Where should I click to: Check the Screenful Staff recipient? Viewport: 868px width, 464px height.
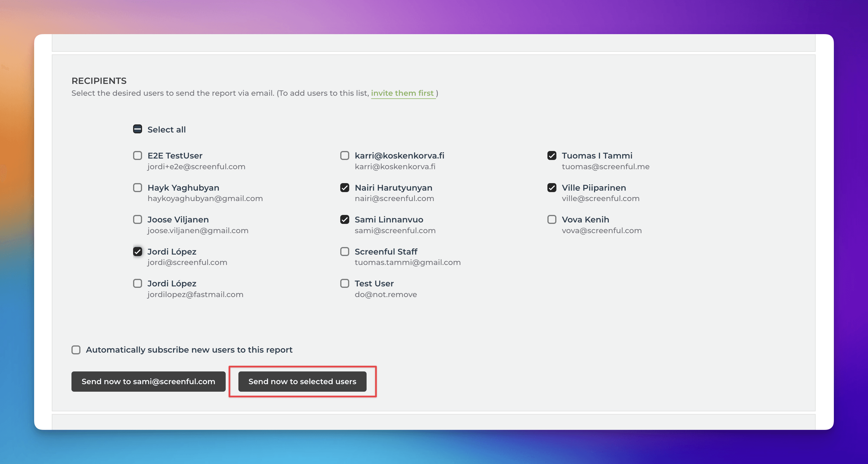tap(344, 251)
